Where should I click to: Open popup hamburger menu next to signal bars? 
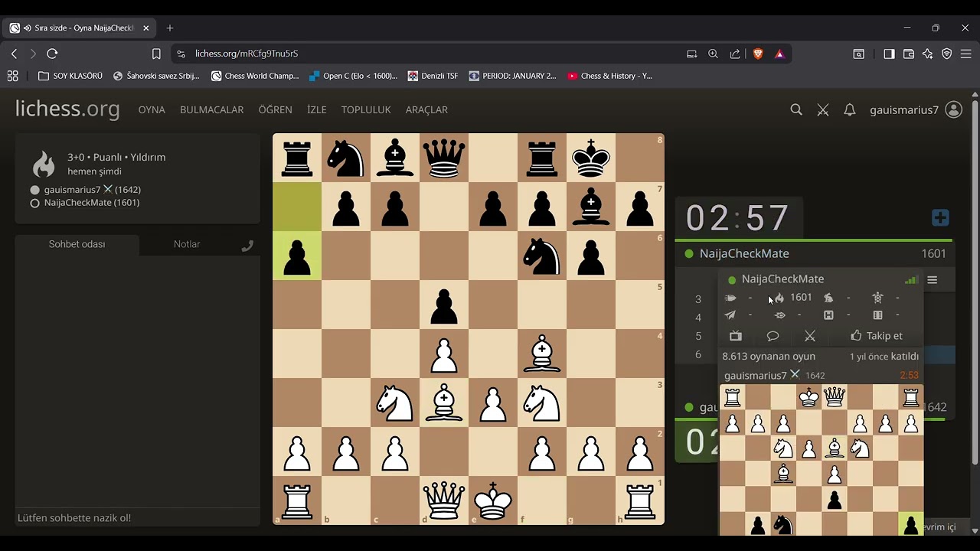coord(933,280)
